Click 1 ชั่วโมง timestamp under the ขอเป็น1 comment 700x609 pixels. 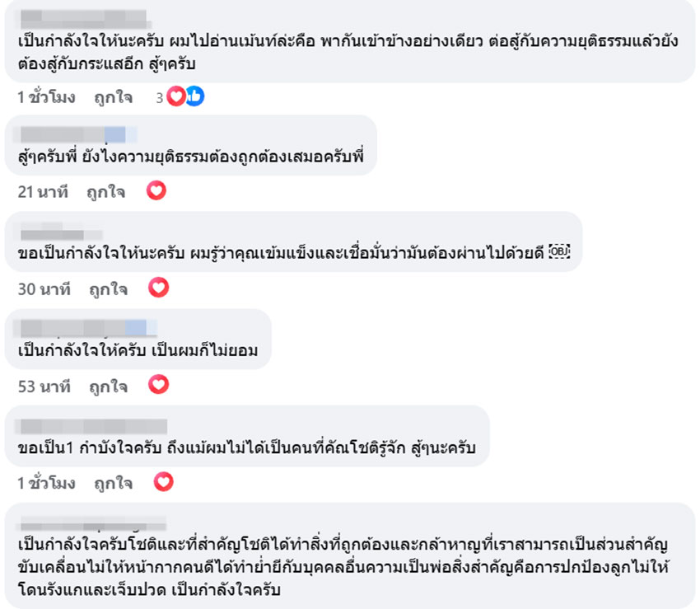[46, 482]
